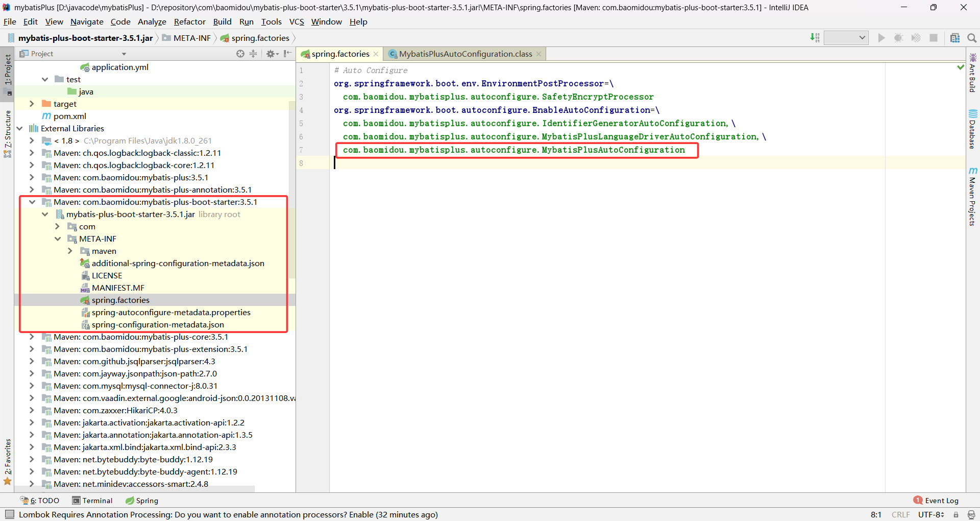980x521 pixels.
Task: Expand the com package folder
Action: pos(57,226)
